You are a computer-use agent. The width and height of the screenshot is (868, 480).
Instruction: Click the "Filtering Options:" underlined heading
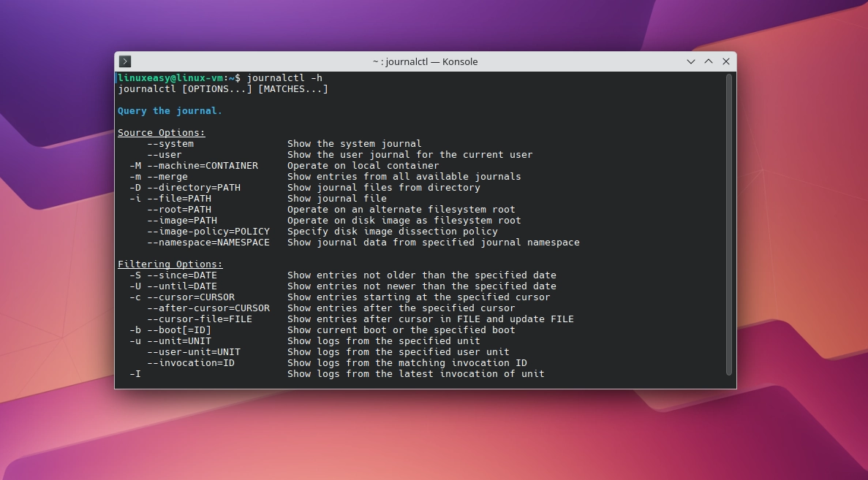(x=170, y=264)
